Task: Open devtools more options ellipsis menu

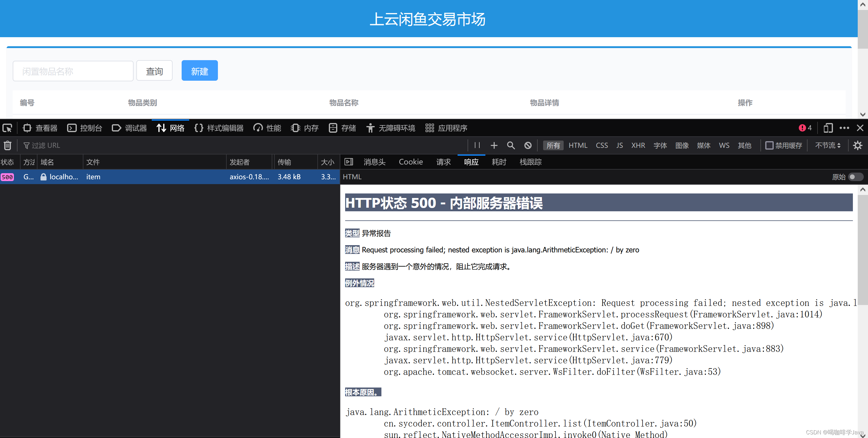Action: coord(844,128)
